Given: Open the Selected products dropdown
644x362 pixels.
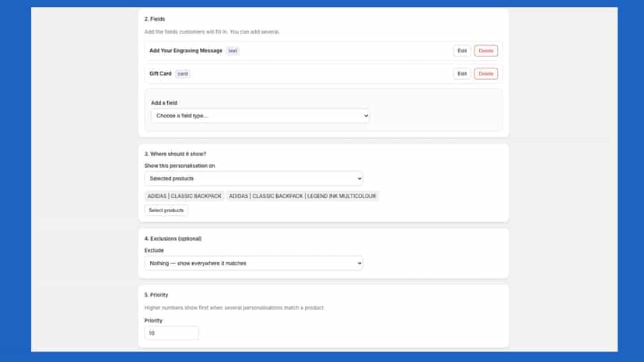Looking at the screenshot, I should (254, 179).
